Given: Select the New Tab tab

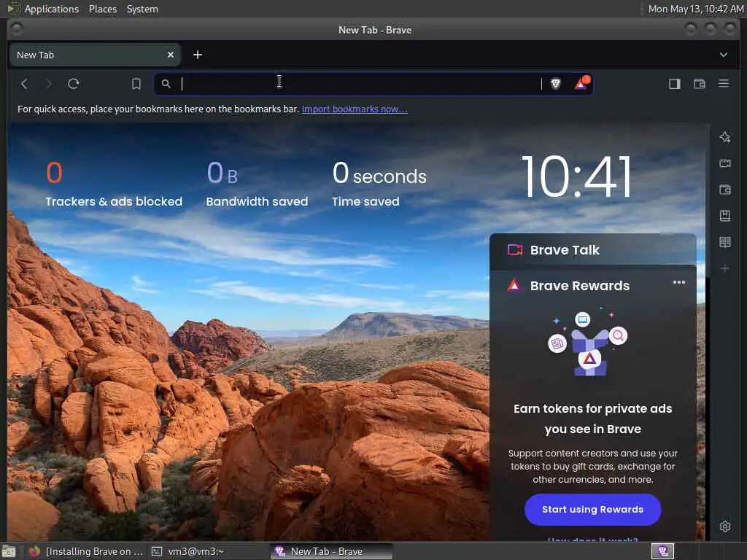Looking at the screenshot, I should tap(96, 55).
